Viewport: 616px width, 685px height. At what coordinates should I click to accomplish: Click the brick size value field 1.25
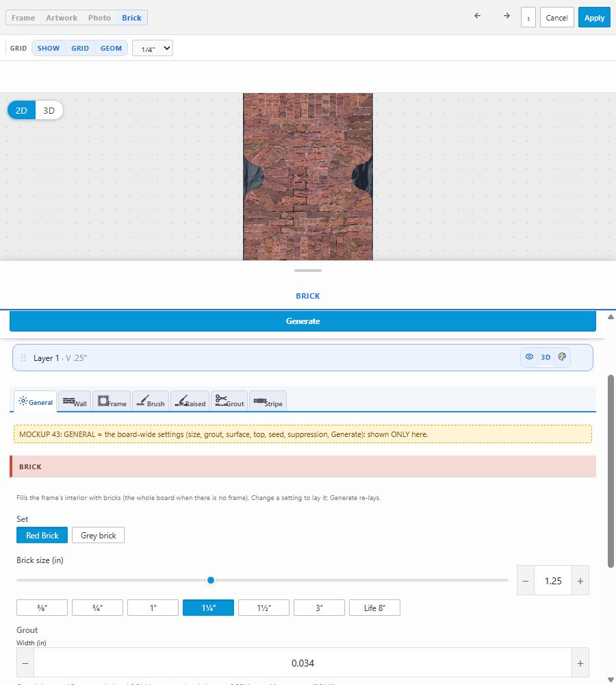coord(553,581)
